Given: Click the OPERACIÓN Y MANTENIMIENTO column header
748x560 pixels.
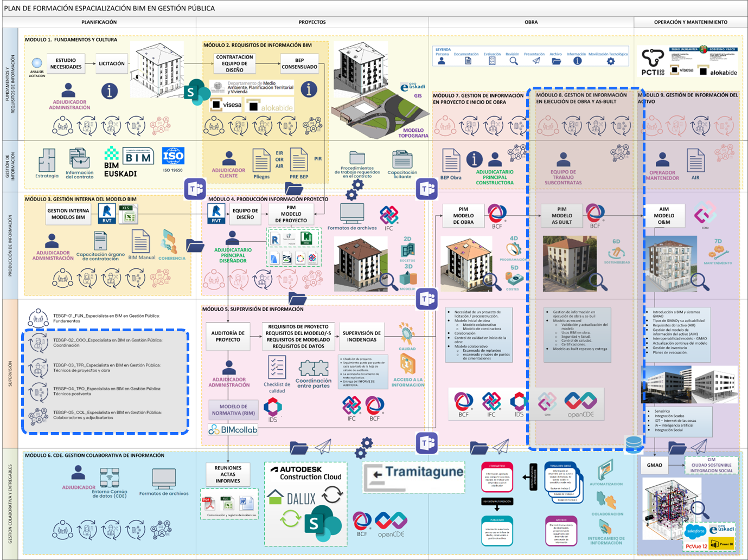Looking at the screenshot, I should (x=691, y=22).
